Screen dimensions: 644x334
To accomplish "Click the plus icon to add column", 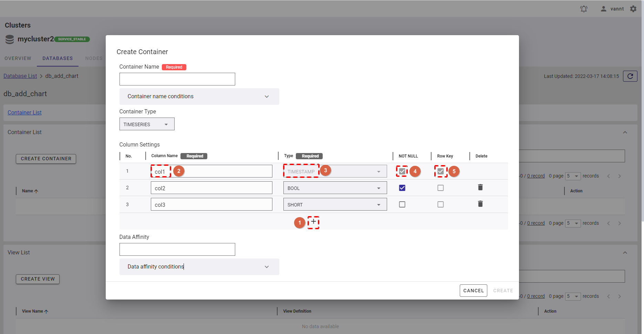I will (x=313, y=222).
